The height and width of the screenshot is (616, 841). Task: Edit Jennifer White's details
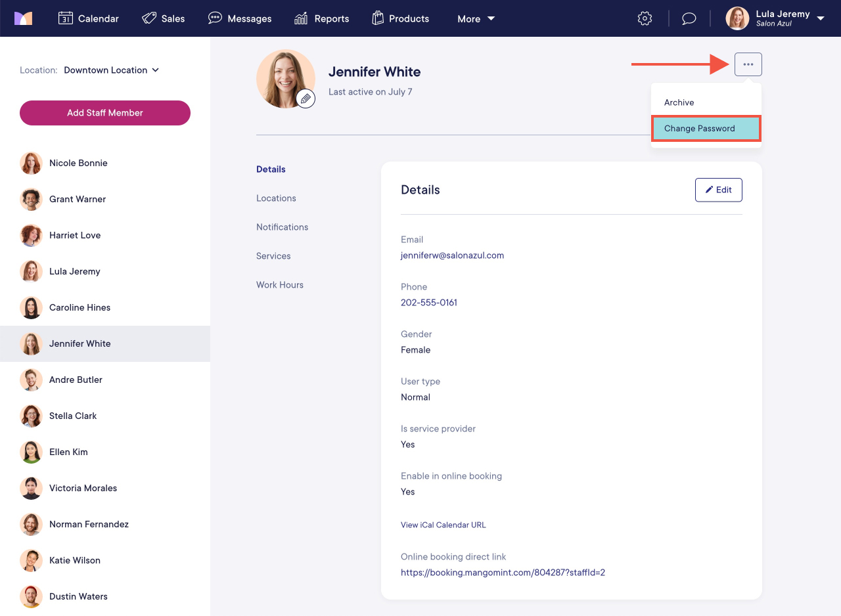(x=718, y=189)
